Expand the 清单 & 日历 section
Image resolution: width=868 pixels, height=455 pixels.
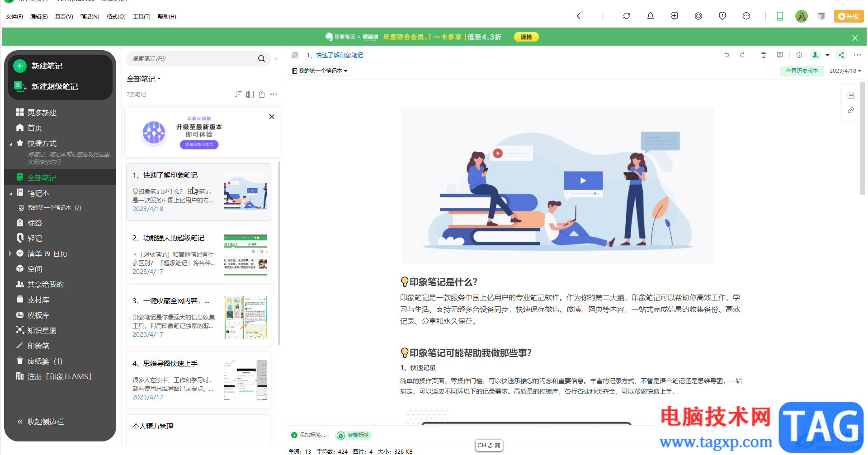coord(10,254)
